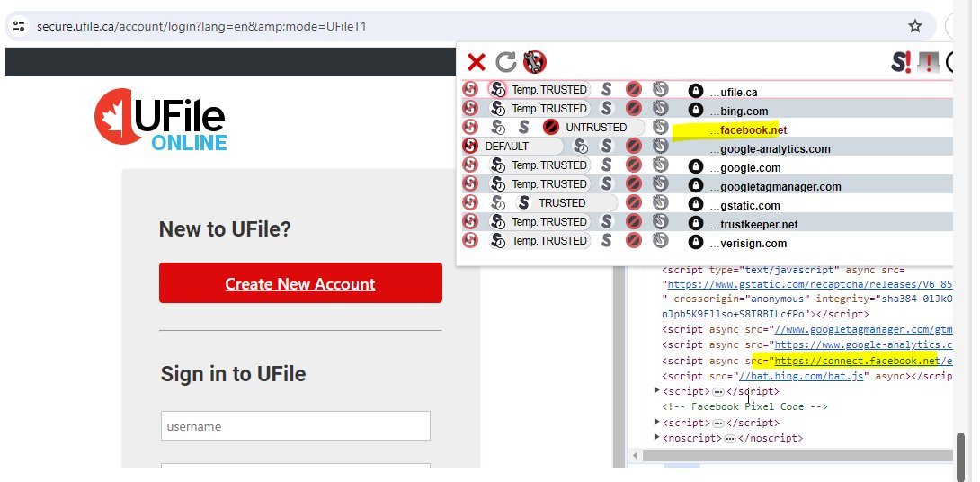Mark google-analytics.com as UNTRUSTED
980x482 pixels.
pyautogui.click(x=634, y=147)
